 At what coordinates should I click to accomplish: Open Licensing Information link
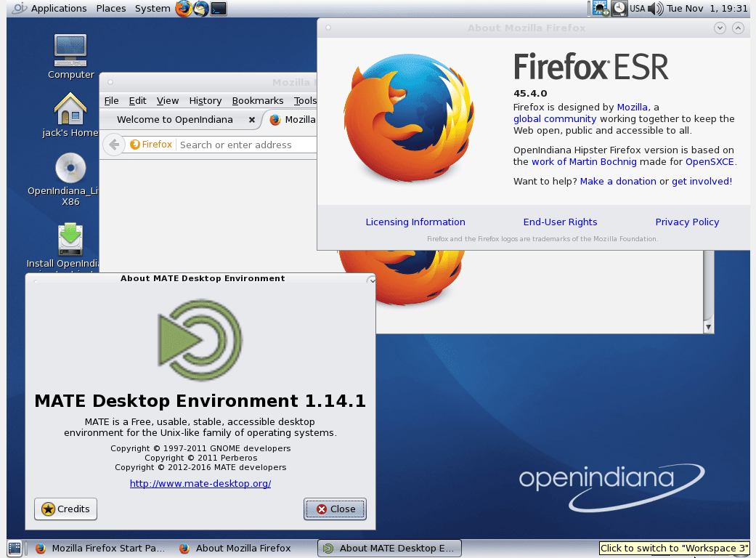click(415, 222)
